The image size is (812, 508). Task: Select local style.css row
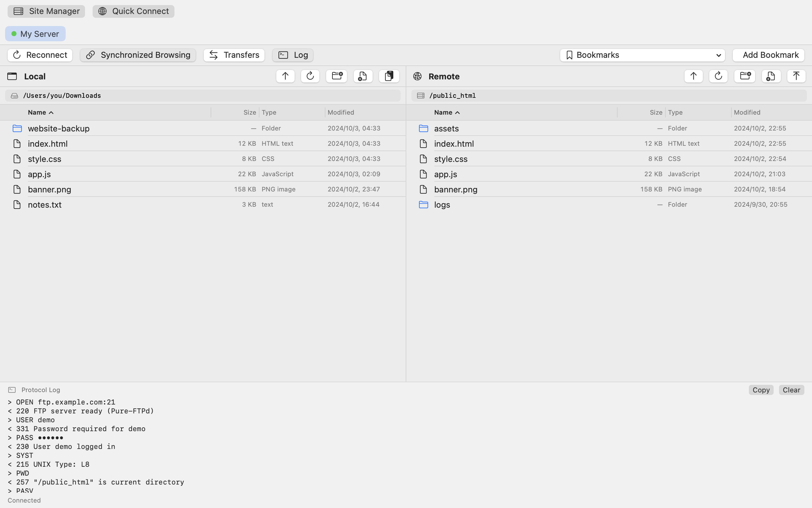[203, 158]
